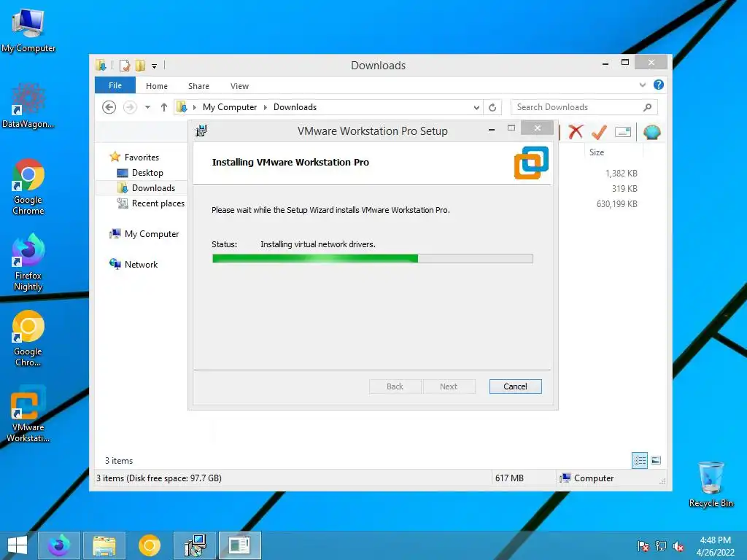Select Network in navigation pane
747x560 pixels.
tap(141, 264)
